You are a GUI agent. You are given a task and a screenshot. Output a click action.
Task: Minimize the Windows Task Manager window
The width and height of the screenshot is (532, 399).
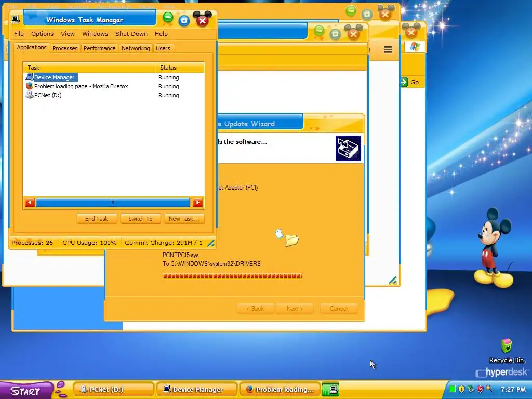click(x=168, y=17)
